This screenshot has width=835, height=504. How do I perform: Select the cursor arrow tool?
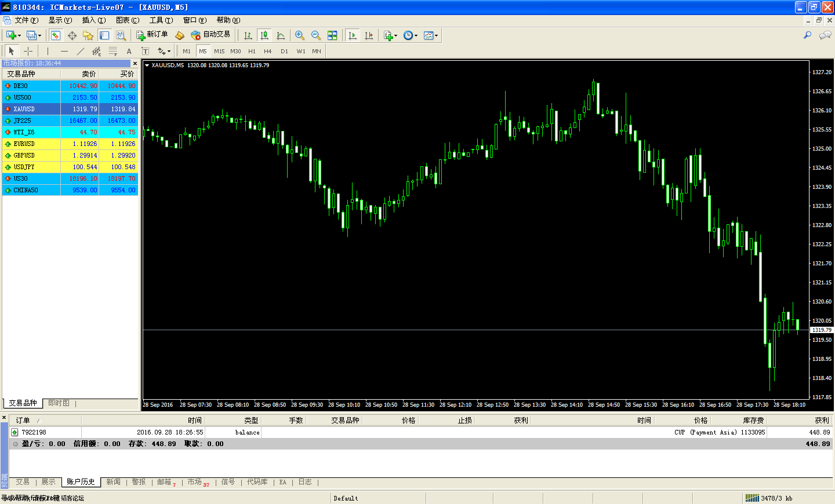pyautogui.click(x=12, y=51)
